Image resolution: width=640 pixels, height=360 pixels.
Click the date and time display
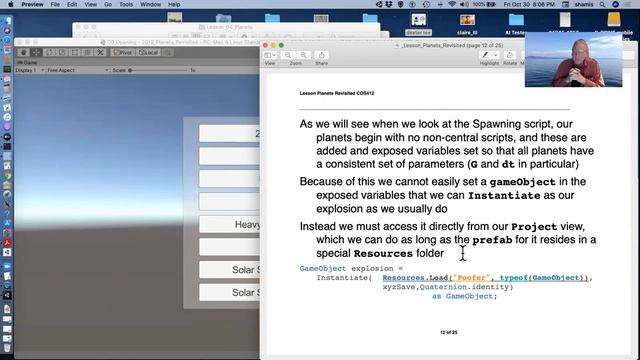(x=529, y=4)
